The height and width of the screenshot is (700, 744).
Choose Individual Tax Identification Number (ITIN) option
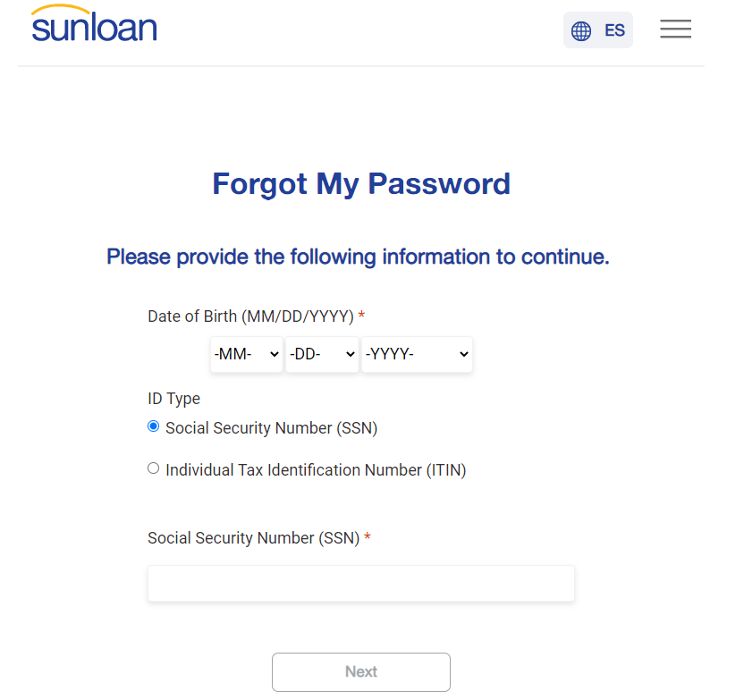pyautogui.click(x=153, y=468)
